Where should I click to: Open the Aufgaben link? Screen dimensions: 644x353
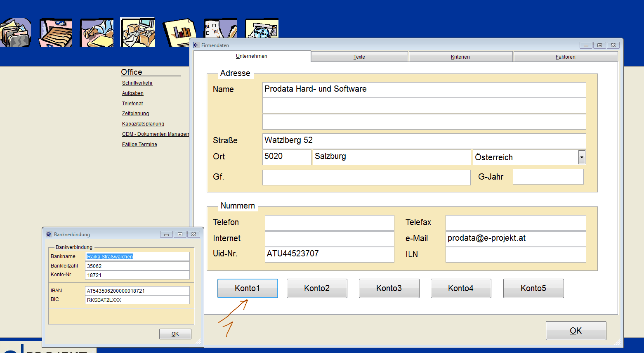click(133, 93)
